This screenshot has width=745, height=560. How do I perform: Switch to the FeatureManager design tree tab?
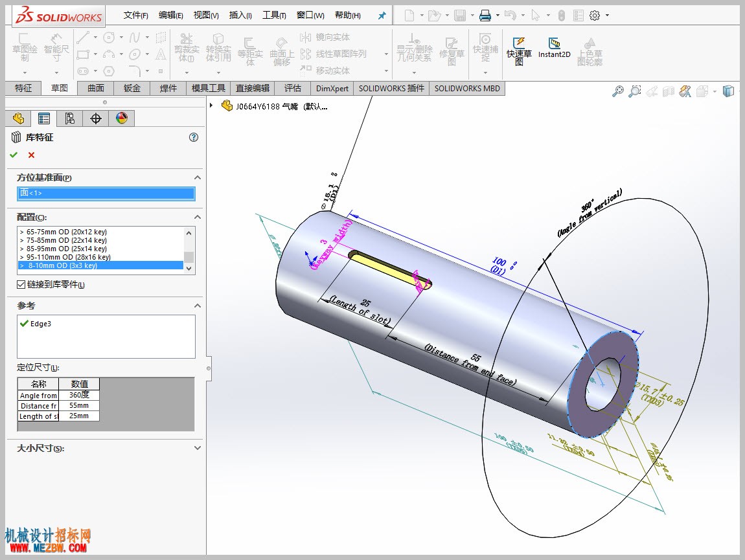point(19,118)
